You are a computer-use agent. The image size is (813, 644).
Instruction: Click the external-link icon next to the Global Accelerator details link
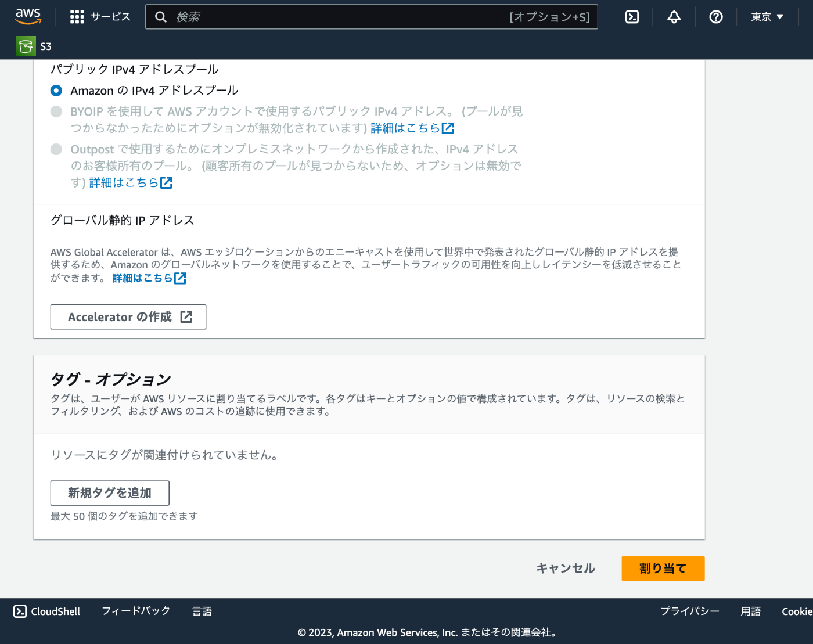click(180, 278)
